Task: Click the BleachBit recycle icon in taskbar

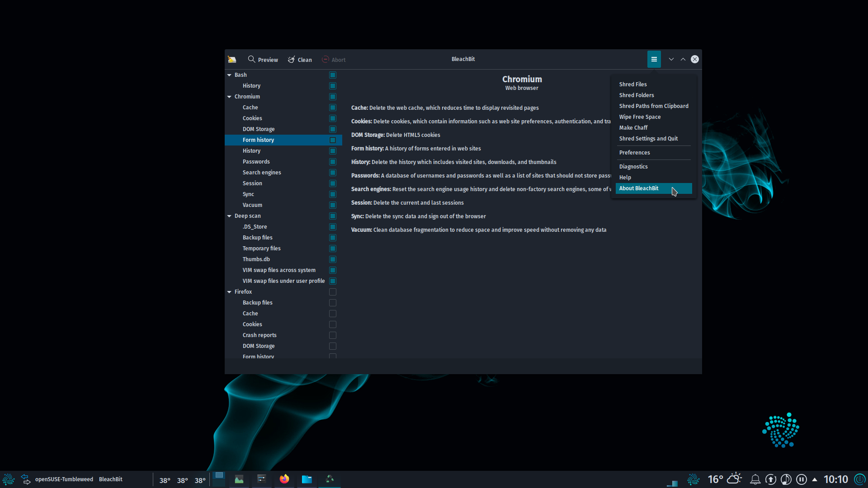Action: click(330, 479)
